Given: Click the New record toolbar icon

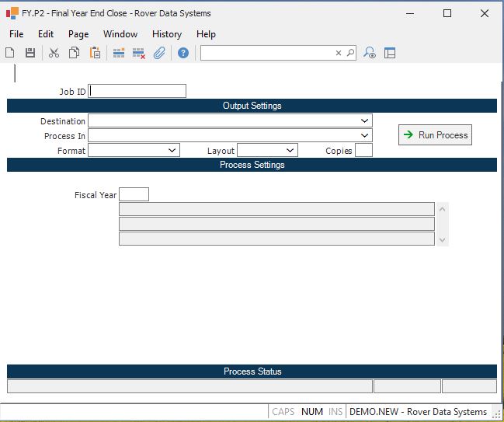Looking at the screenshot, I should click(x=10, y=53).
